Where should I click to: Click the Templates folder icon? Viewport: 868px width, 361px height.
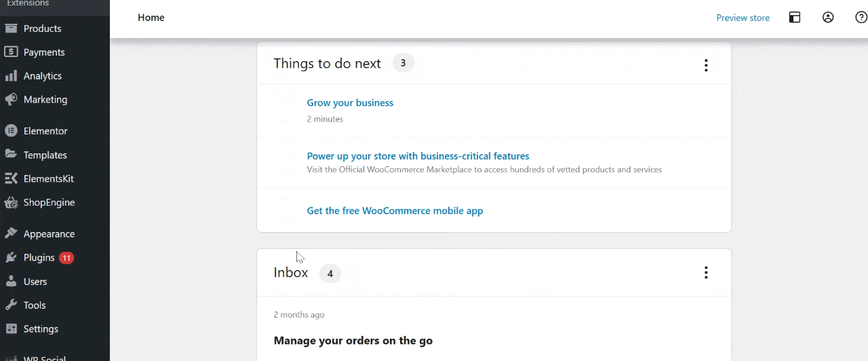tap(11, 155)
